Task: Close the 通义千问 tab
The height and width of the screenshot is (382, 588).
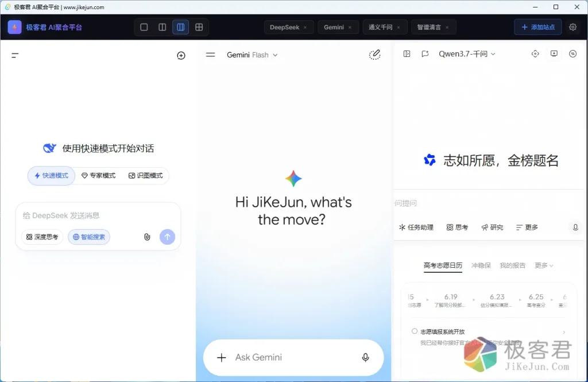Action: pyautogui.click(x=399, y=28)
